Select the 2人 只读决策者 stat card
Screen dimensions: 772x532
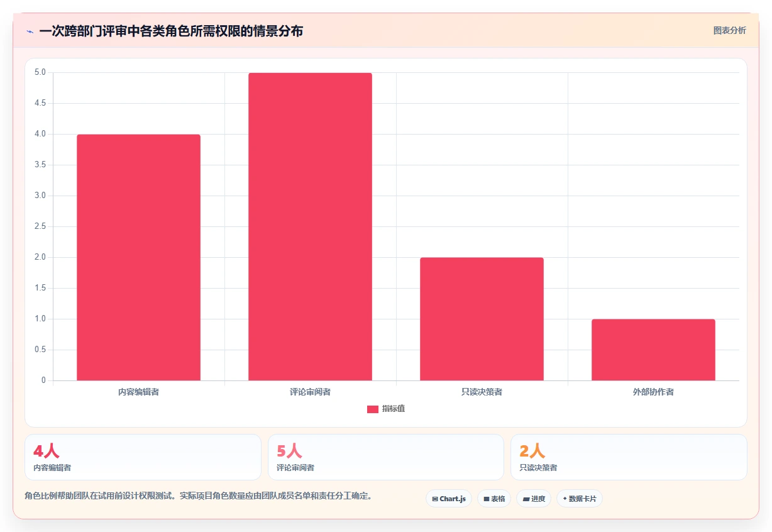(x=629, y=457)
